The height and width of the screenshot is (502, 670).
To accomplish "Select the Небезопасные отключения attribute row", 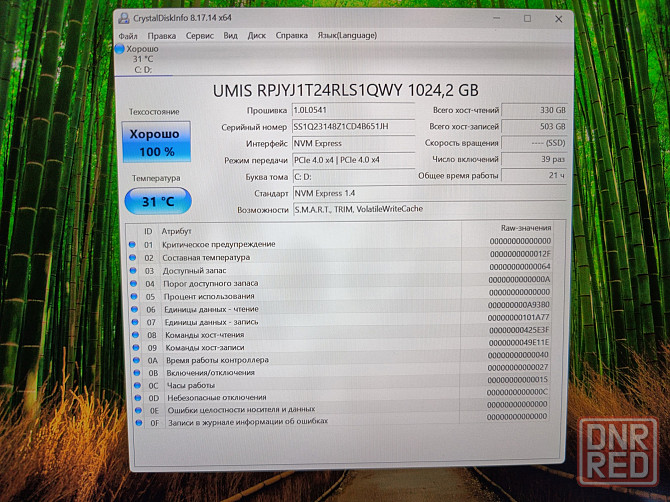I will pyautogui.click(x=341, y=396).
